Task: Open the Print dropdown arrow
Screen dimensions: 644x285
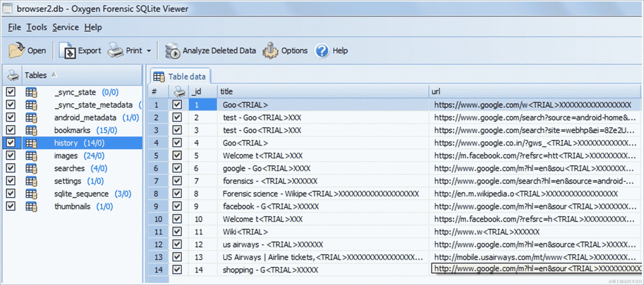Action: [x=149, y=51]
